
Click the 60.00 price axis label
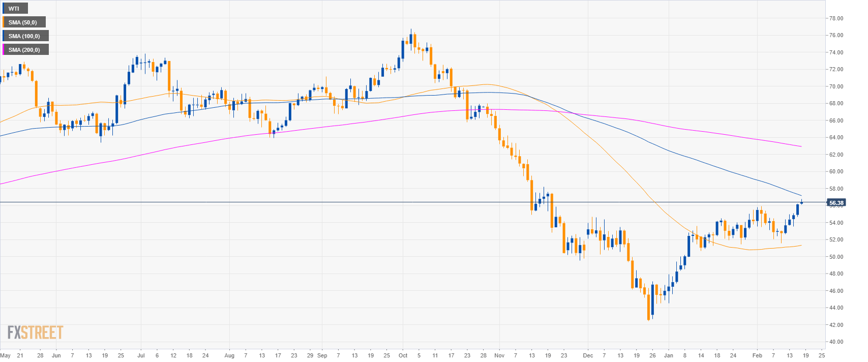coord(836,171)
